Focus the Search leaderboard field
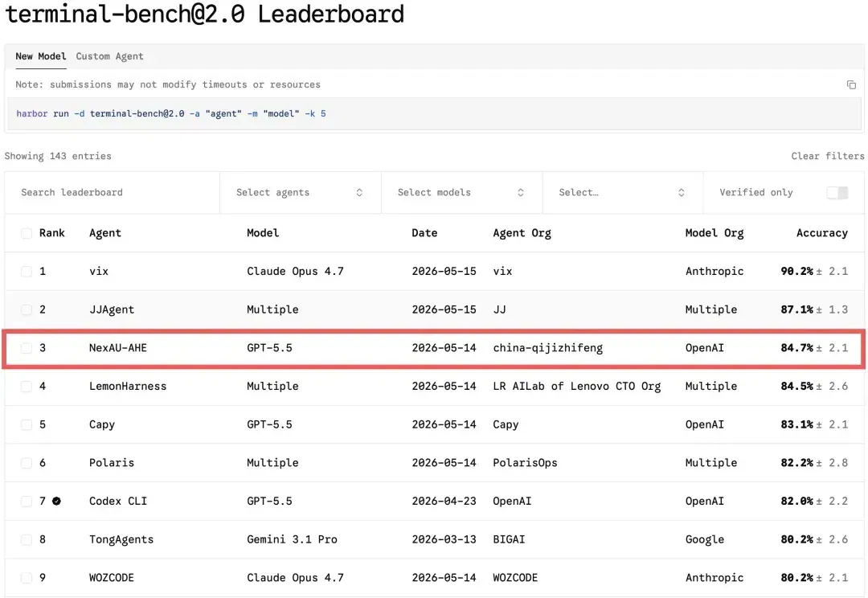Screen dimensions: 868x598 [113, 192]
